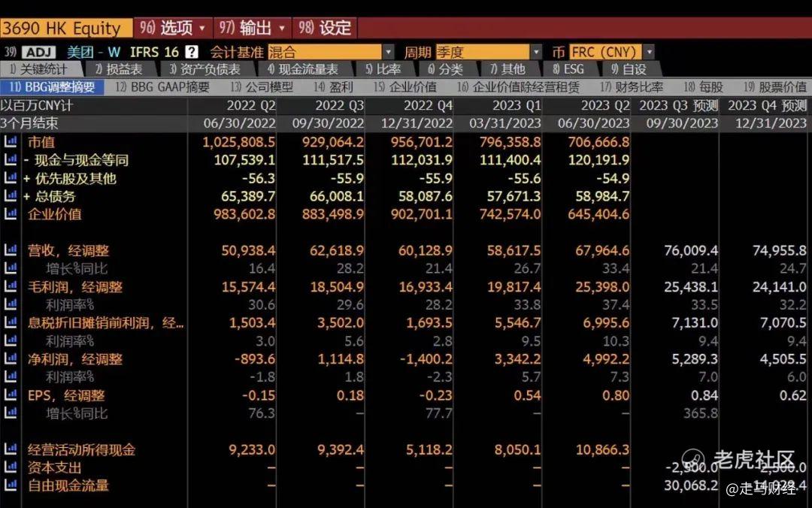Image resolution: width=812 pixels, height=508 pixels.
Task: Open chart icon for 现金与现金等同 row
Action: pos(11,159)
